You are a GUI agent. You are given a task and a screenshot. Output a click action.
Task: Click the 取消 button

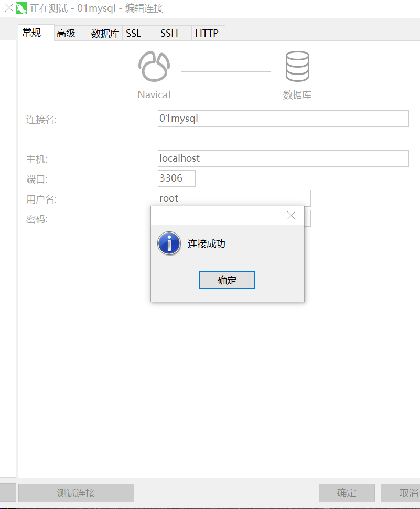pyautogui.click(x=401, y=493)
